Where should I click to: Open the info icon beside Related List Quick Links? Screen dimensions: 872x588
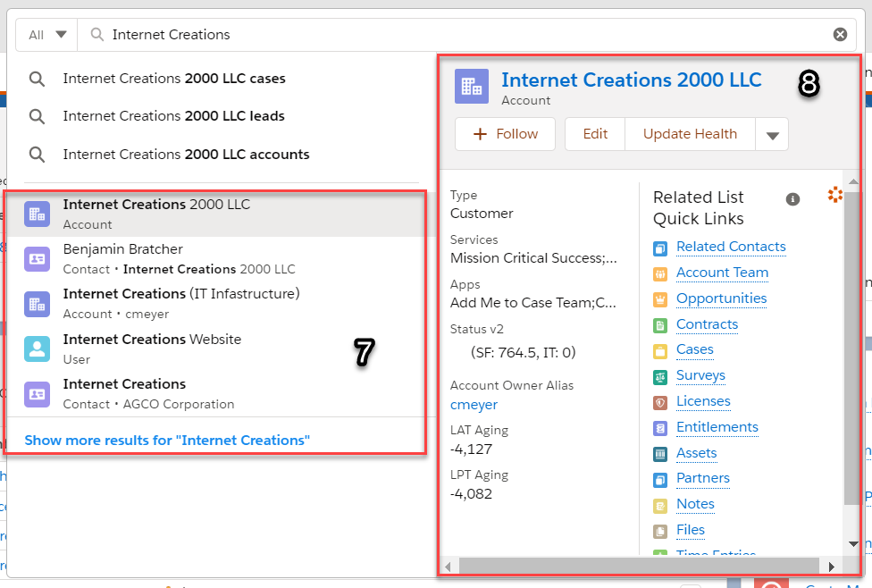coord(792,199)
